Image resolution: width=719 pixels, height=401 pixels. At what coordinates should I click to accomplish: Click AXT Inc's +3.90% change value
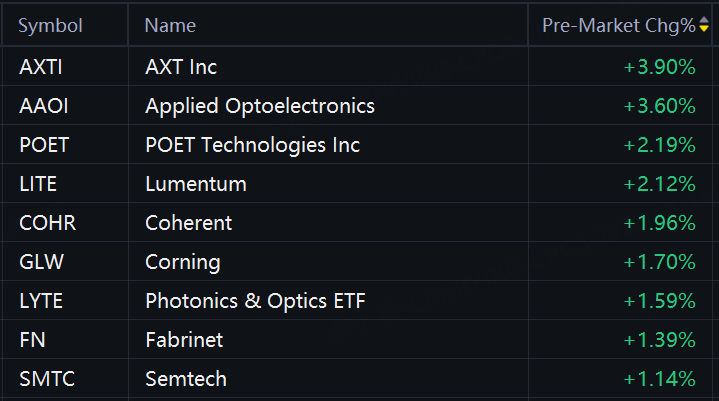[x=659, y=67]
